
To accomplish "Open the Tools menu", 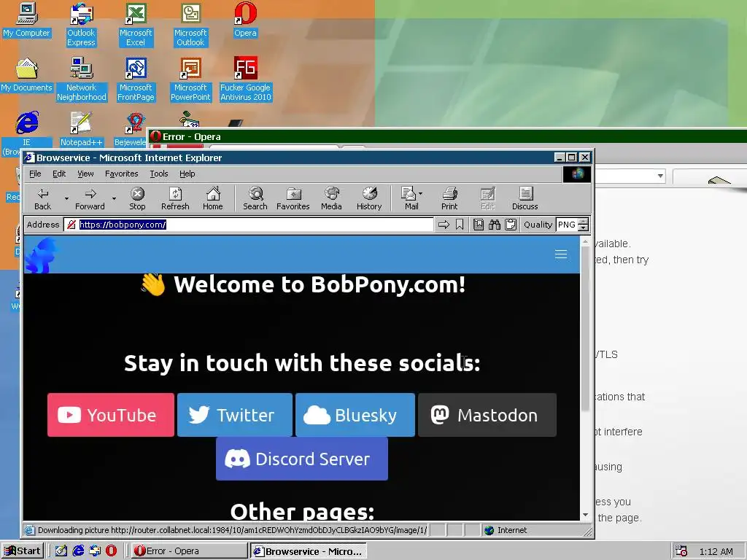I will point(158,174).
